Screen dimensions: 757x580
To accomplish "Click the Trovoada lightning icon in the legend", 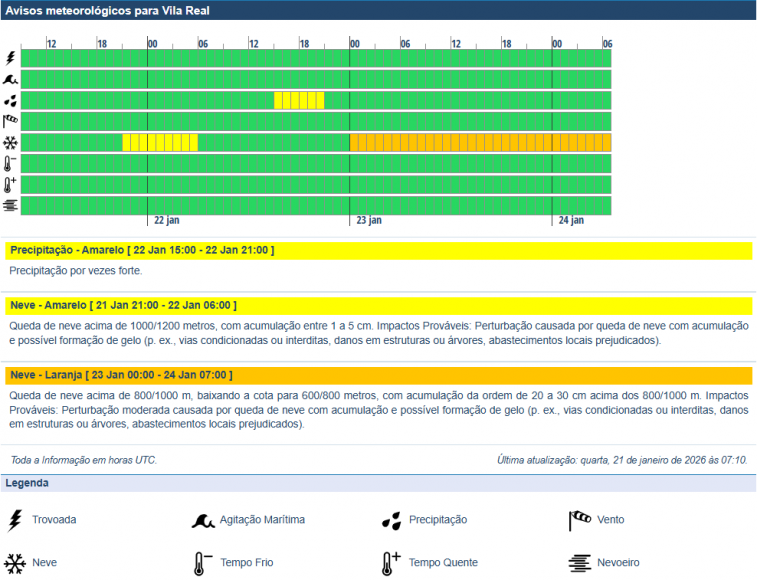I will (x=14, y=520).
